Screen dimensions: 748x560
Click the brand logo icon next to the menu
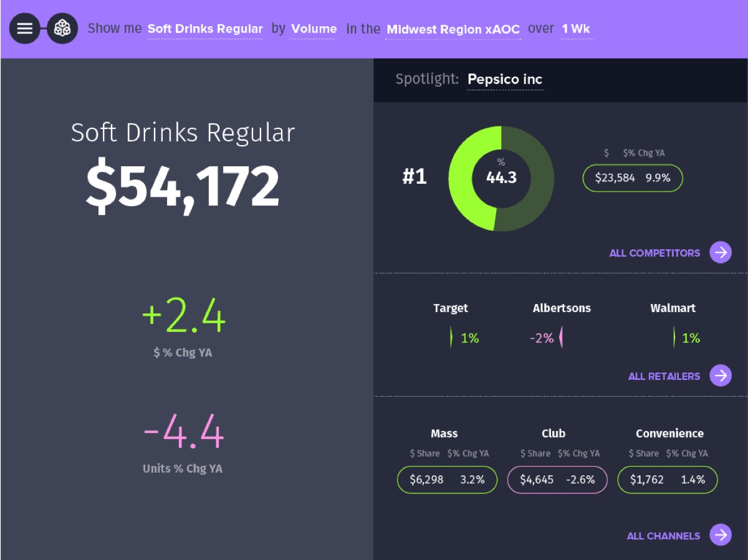pos(61,29)
